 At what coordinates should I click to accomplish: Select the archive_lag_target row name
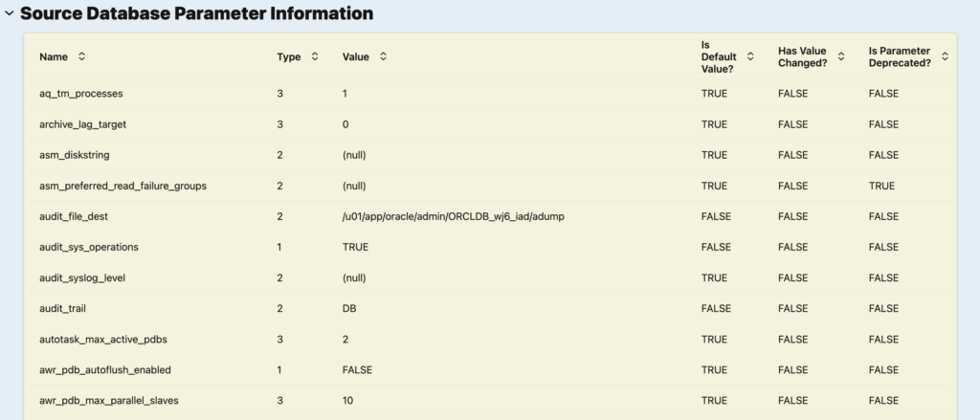pyautogui.click(x=82, y=124)
